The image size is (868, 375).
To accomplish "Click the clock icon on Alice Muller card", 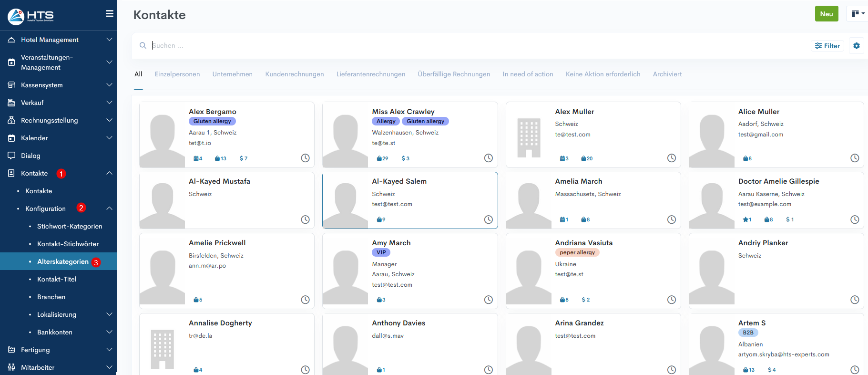I will point(855,158).
